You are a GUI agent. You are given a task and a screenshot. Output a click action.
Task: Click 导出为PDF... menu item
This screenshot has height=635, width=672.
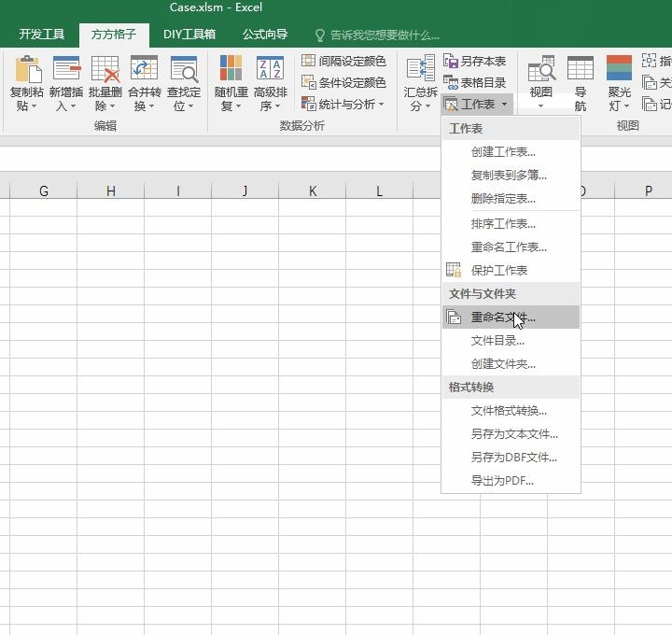(x=511, y=481)
